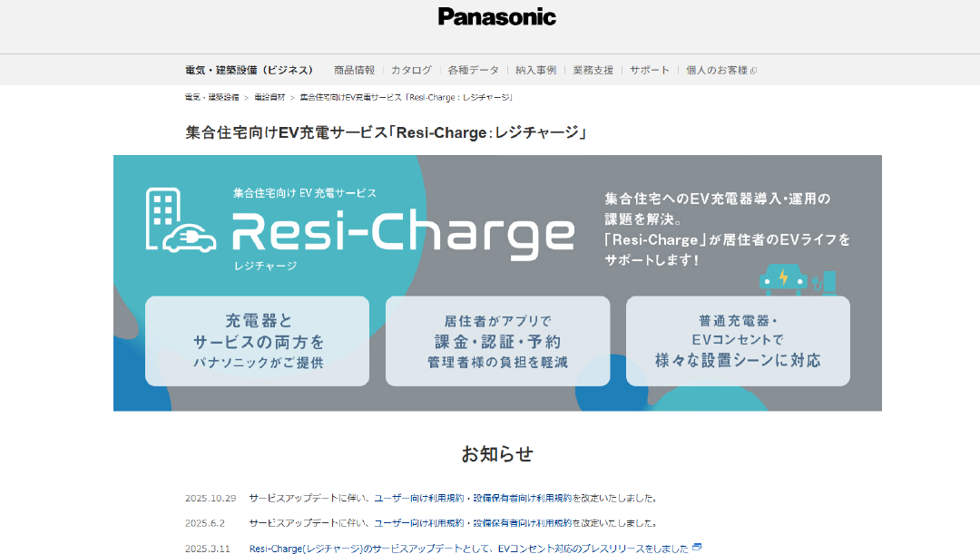The height and width of the screenshot is (554, 980).
Task: Click the 充電器とサービスの両方を panel in the banner
Action: pyautogui.click(x=257, y=340)
